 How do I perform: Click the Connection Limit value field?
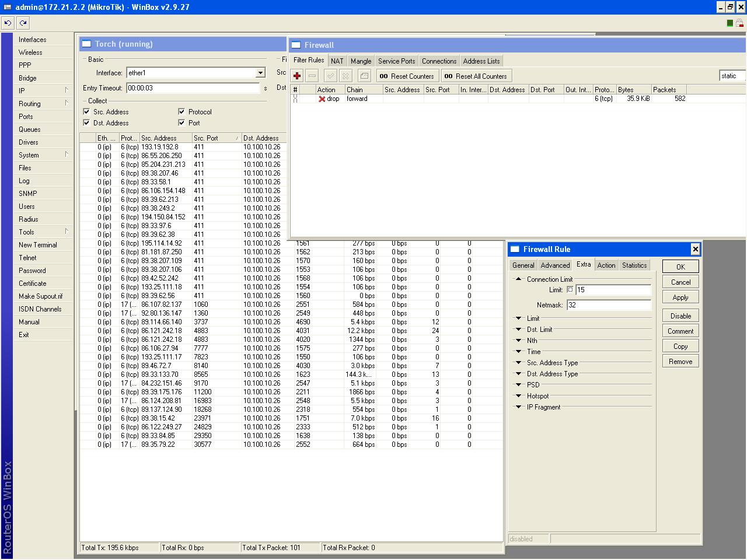coord(613,290)
